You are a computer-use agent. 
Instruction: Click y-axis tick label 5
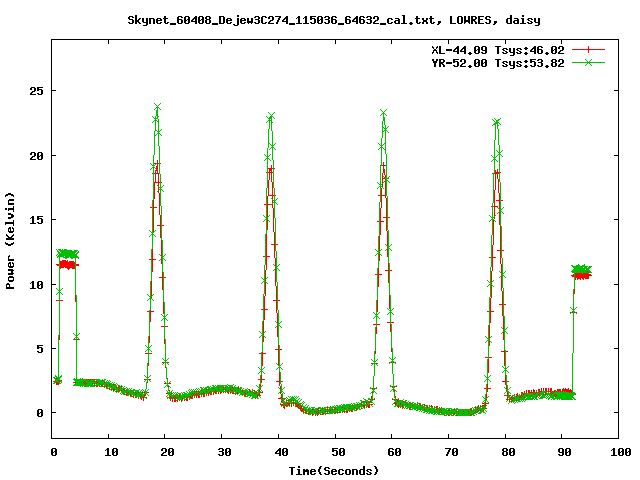(x=40, y=349)
